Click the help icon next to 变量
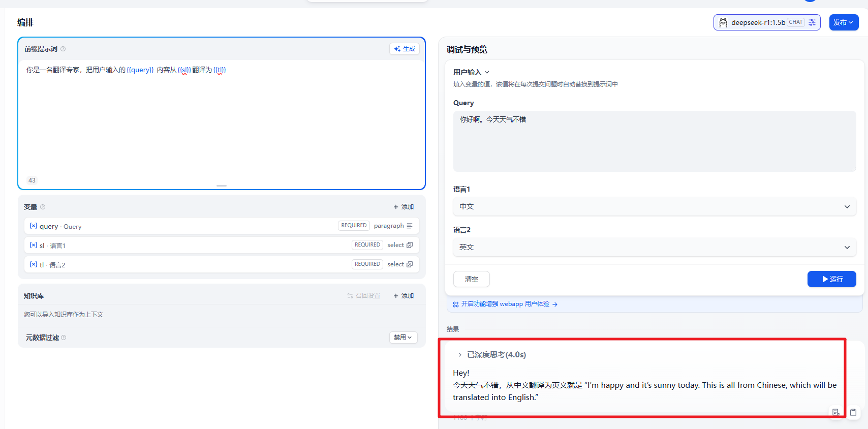The width and height of the screenshot is (868, 429). click(43, 207)
